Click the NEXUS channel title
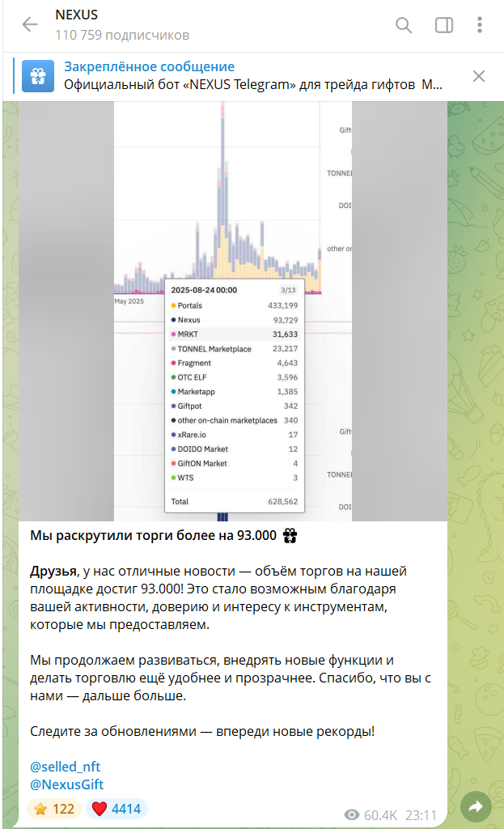The width and height of the screenshot is (504, 829). 77,15
